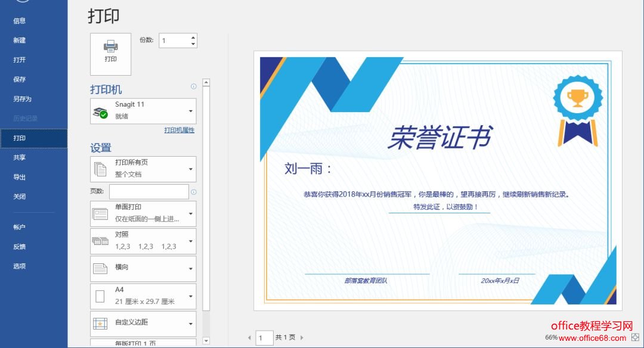The image size is (644, 348).
Task: Click the info icon next to pages field
Action: tap(193, 192)
